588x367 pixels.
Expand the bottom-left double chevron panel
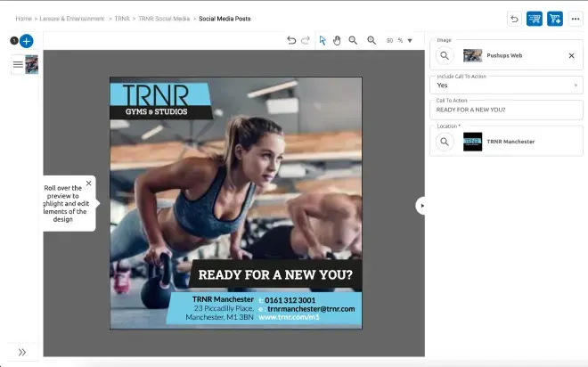coord(22,352)
